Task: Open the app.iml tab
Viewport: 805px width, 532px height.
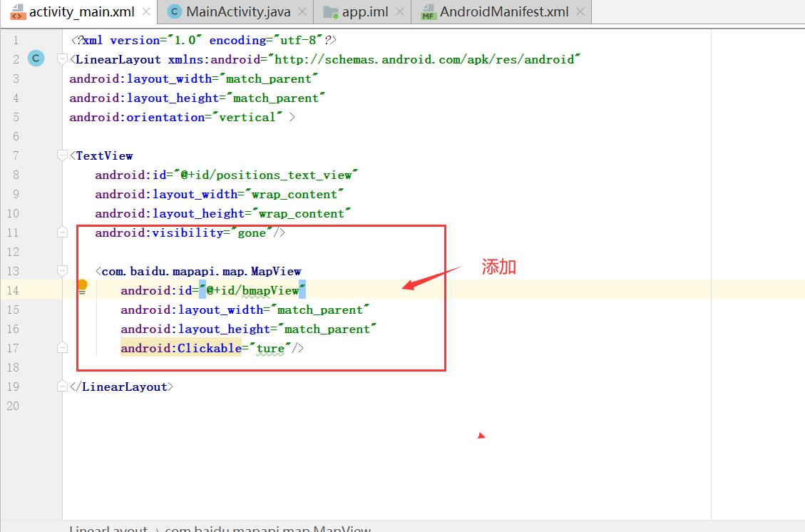Action: tap(362, 12)
